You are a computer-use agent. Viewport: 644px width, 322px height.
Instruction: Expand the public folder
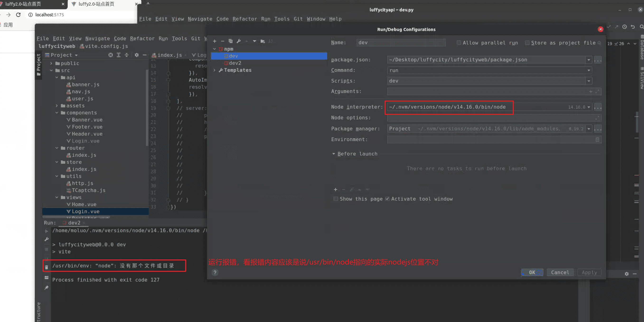pyautogui.click(x=51, y=64)
